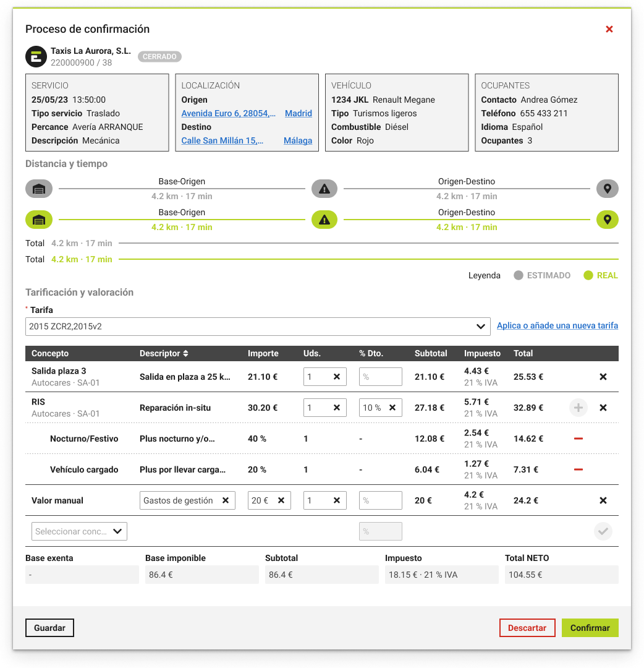644x668 pixels.
Task: Open the Avenida Euro 6 origin address link
Action: pyautogui.click(x=228, y=113)
